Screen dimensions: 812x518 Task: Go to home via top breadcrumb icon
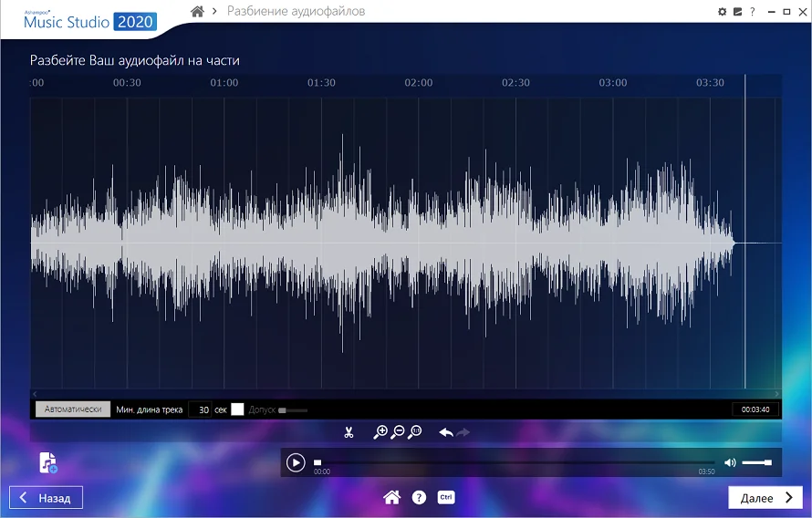(198, 11)
